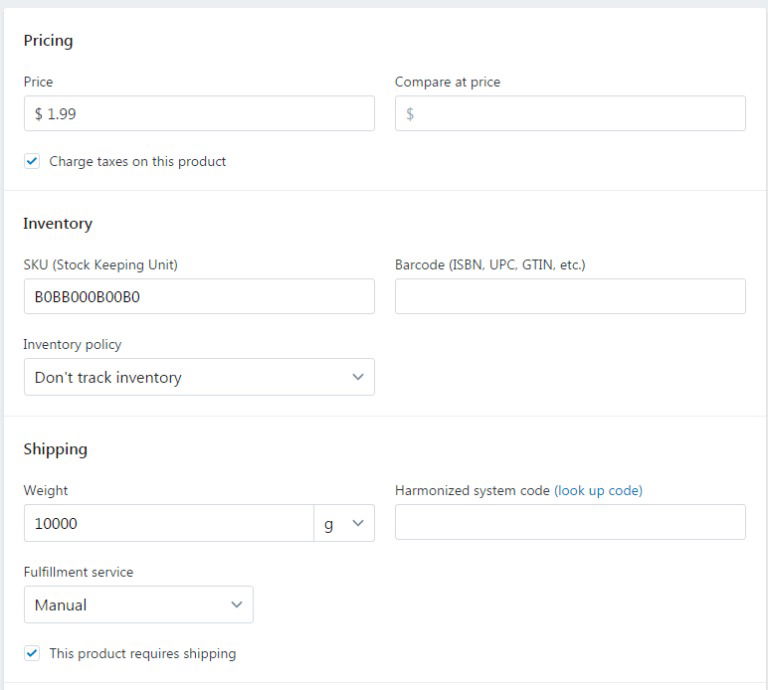The width and height of the screenshot is (768, 690).
Task: Uncheck Charge taxes on this product
Action: 32,161
